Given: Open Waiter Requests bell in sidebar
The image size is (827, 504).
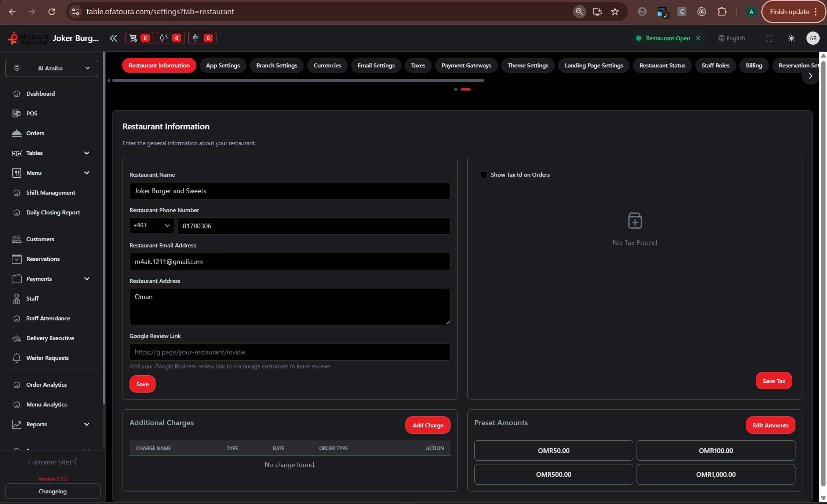Looking at the screenshot, I should [x=17, y=358].
